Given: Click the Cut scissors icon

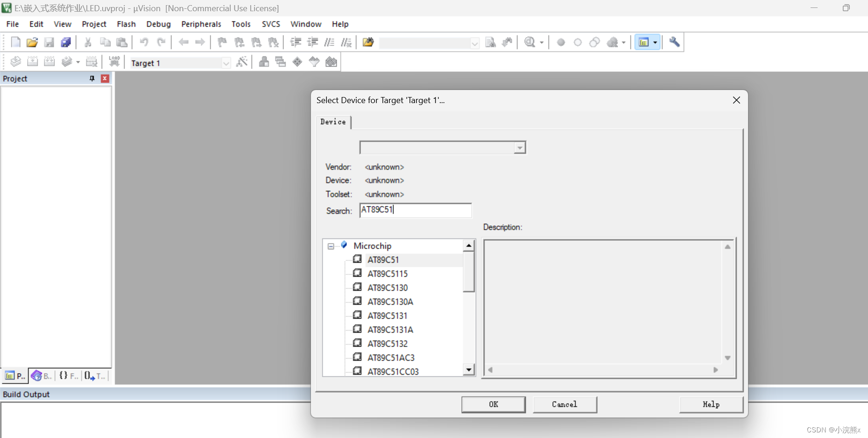Looking at the screenshot, I should pyautogui.click(x=88, y=42).
